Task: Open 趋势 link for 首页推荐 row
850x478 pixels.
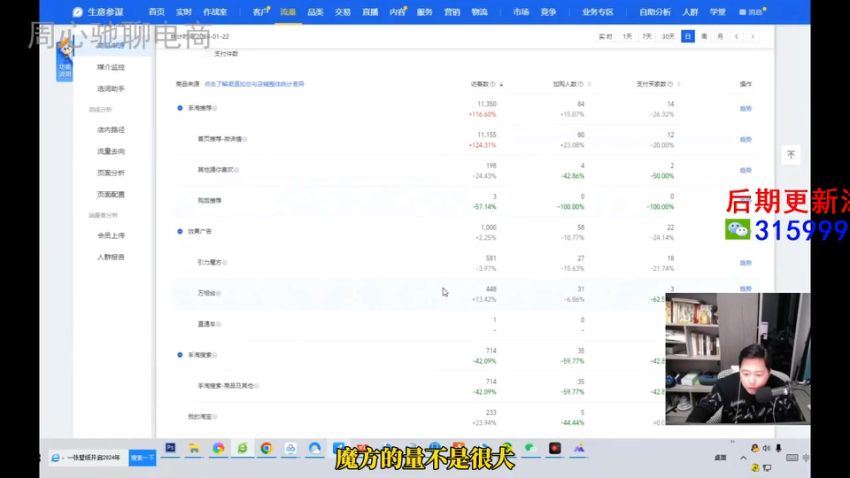Action: [x=745, y=139]
